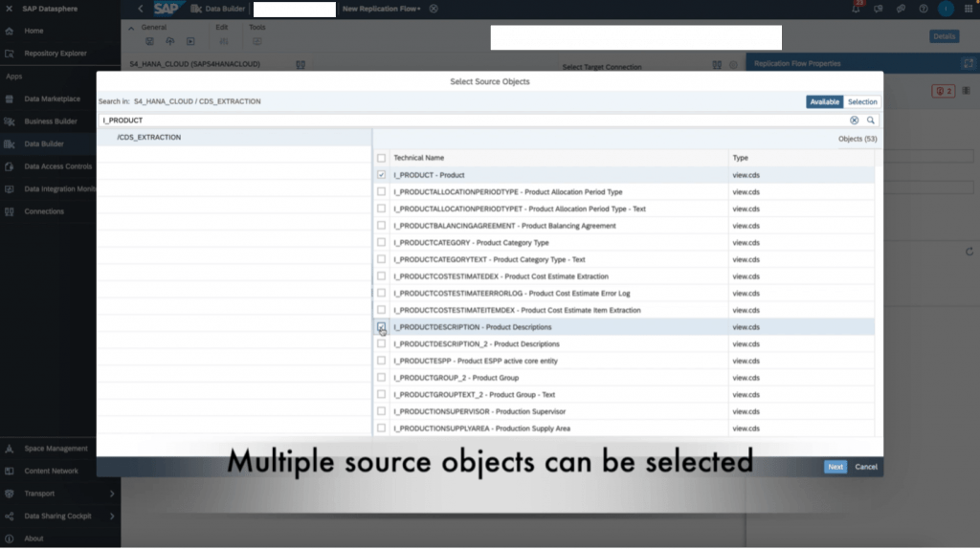Open Connections in sidebar
Image resolution: width=980 pixels, height=550 pixels.
point(44,211)
